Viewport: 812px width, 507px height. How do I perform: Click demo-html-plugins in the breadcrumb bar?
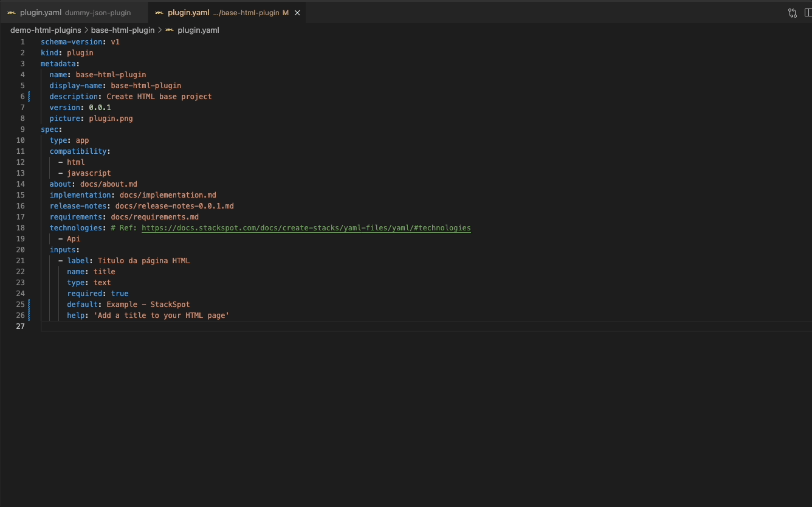45,30
